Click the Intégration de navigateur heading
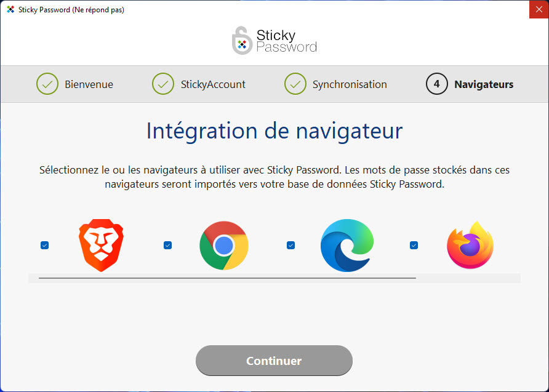This screenshot has width=549, height=392. tap(274, 130)
